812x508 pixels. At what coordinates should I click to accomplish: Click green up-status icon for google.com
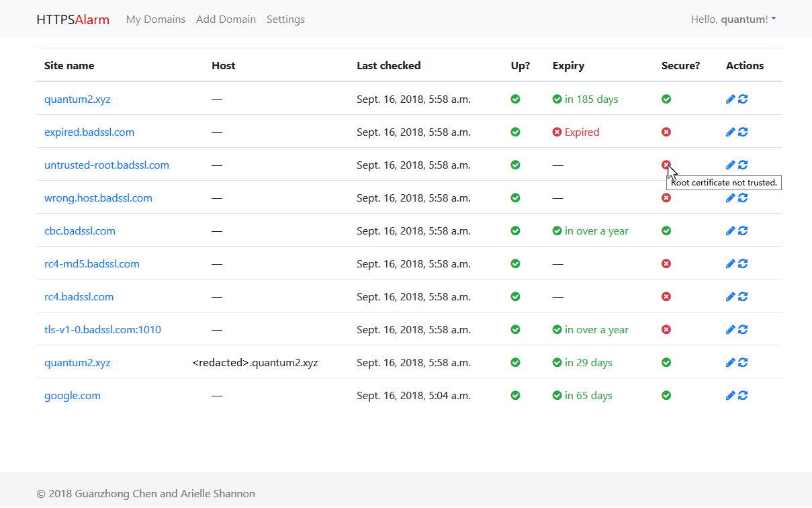tap(515, 396)
